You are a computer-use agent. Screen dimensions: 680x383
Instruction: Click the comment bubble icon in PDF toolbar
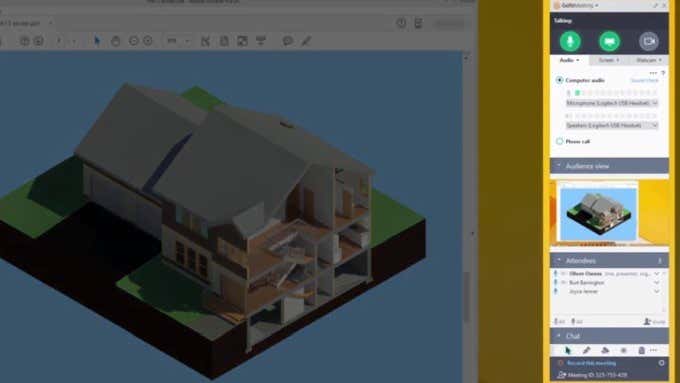click(x=287, y=41)
